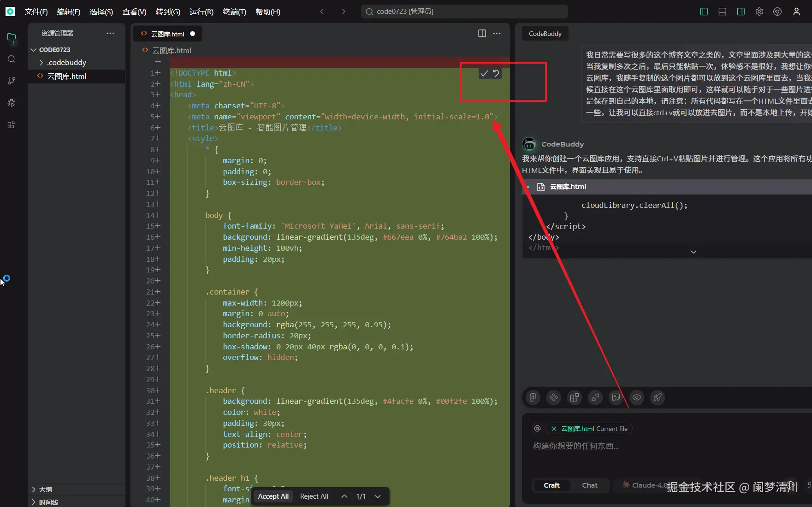The height and width of the screenshot is (507, 812).
Task: Open Source Control in activity bar
Action: 12,81
